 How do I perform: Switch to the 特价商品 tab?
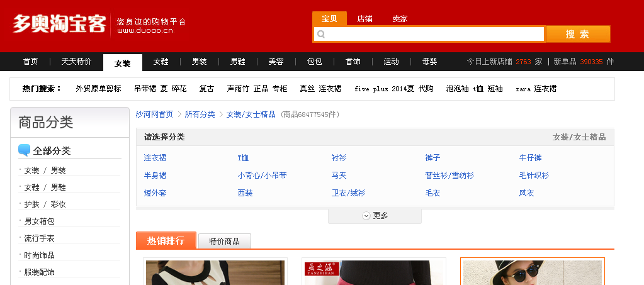[x=224, y=241]
